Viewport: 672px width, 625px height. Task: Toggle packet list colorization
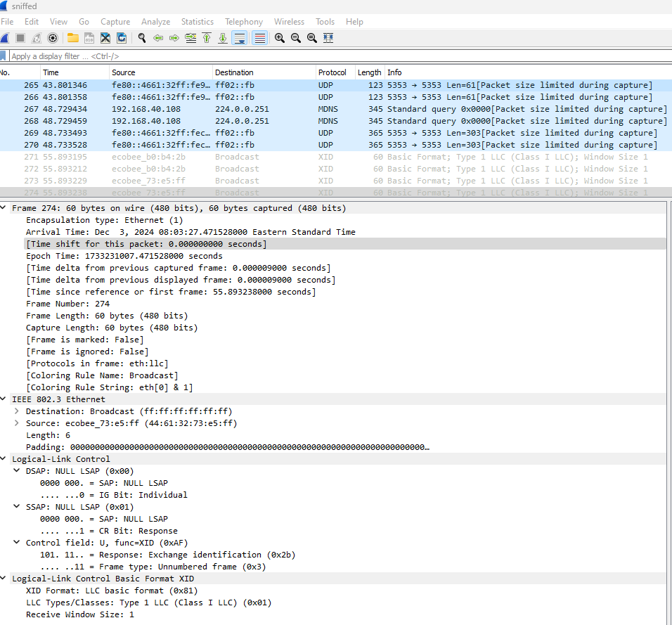point(259,37)
